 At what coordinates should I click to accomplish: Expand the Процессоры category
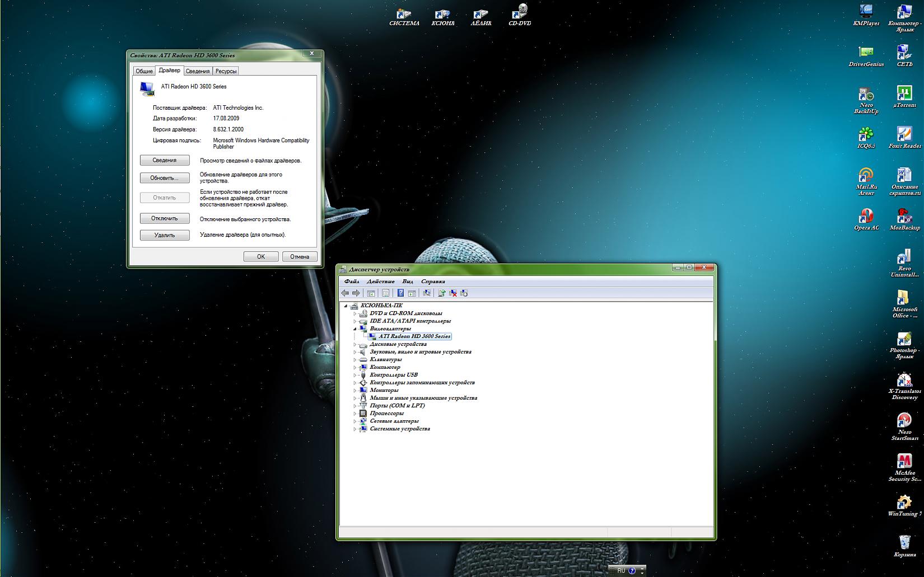click(355, 414)
